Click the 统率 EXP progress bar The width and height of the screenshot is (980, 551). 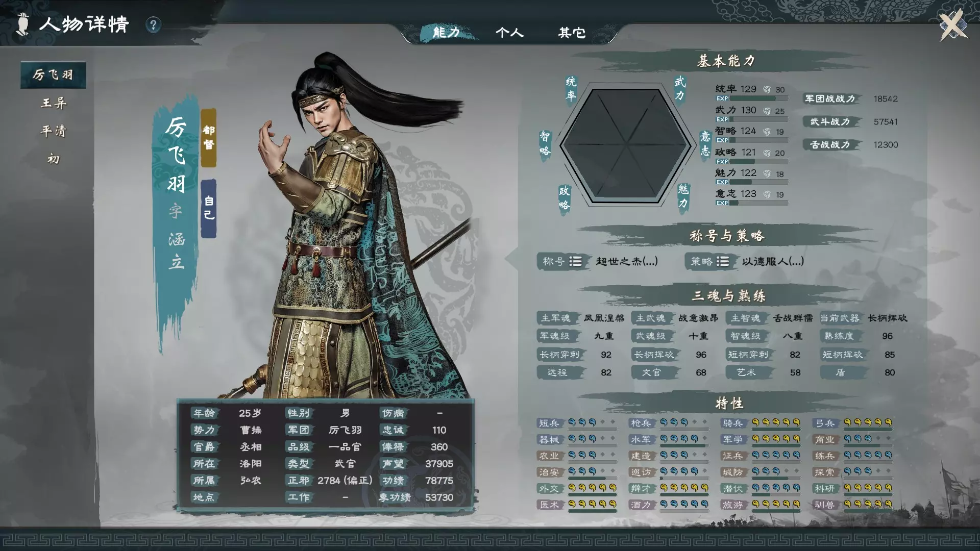(x=752, y=98)
